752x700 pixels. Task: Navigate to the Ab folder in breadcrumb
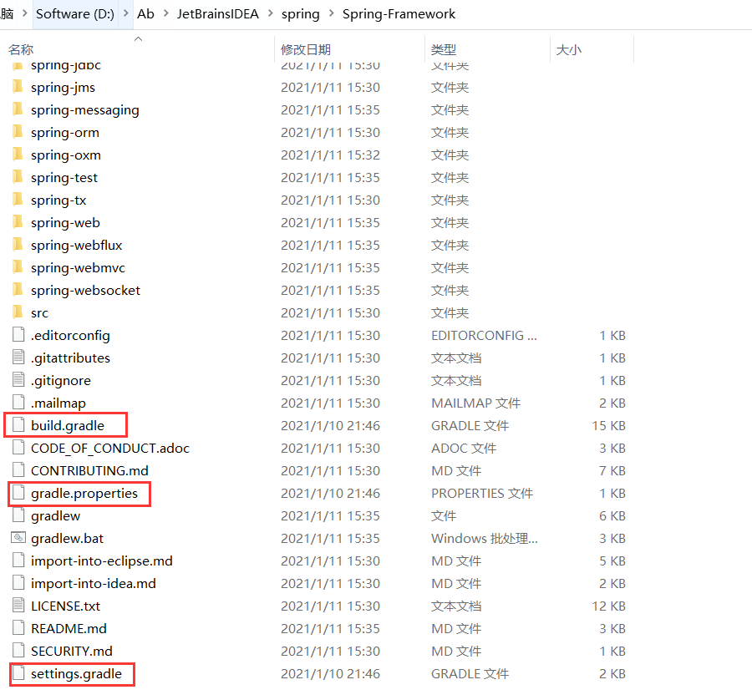[x=145, y=13]
